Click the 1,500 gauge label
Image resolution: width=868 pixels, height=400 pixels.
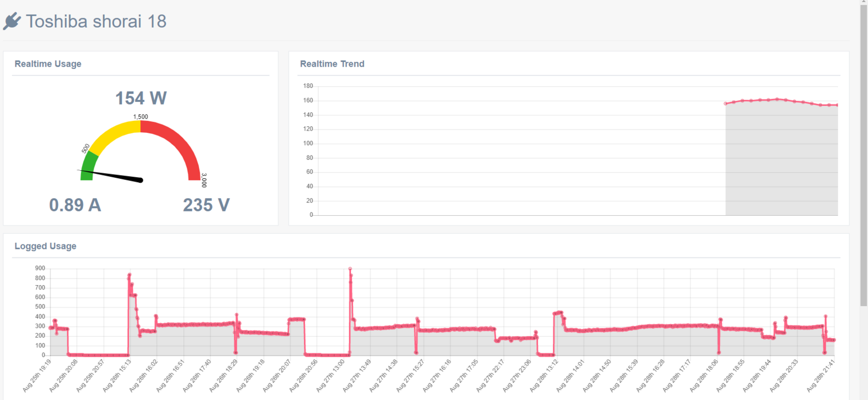[x=141, y=117]
